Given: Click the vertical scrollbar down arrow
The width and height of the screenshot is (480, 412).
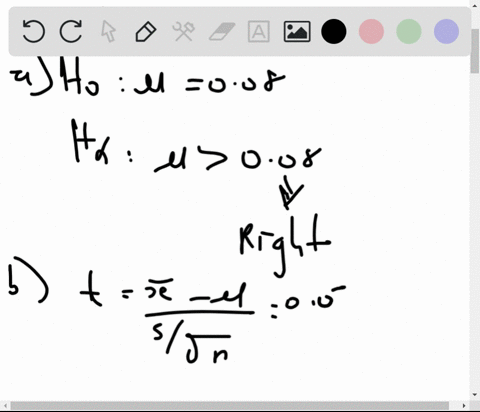Looking at the screenshot, I should pos(475,395).
